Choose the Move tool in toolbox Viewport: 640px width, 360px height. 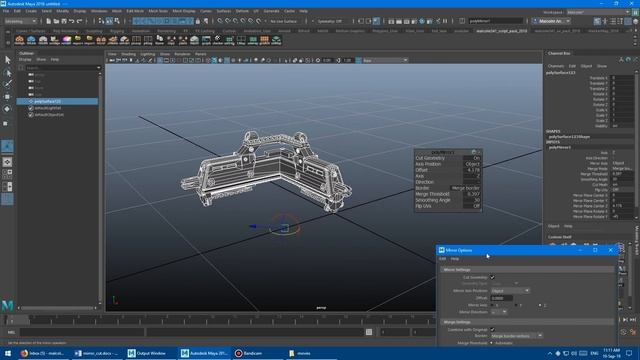(x=7, y=97)
